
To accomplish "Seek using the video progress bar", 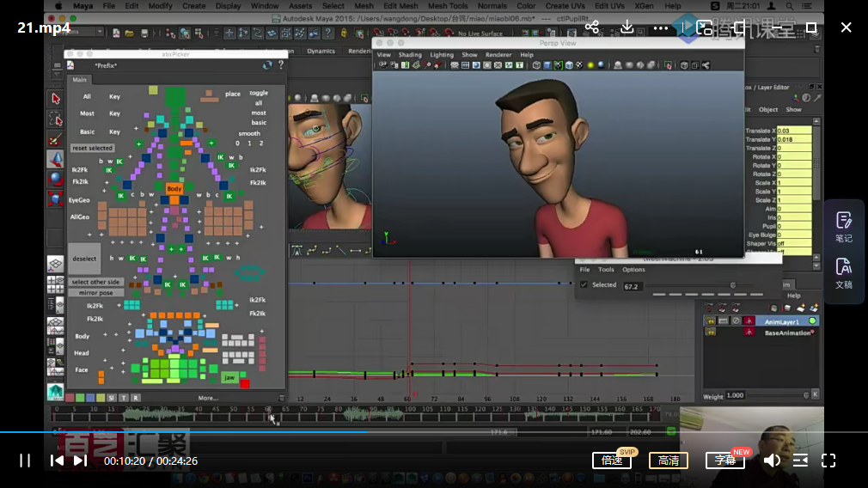I will coord(434,431).
